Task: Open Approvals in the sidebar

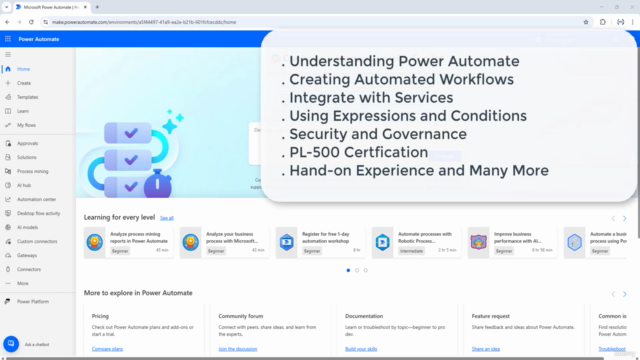Action: pos(27,143)
